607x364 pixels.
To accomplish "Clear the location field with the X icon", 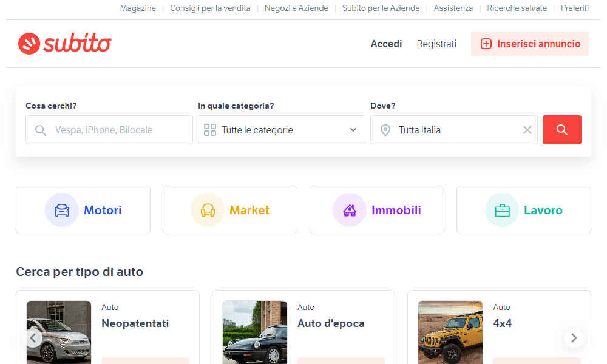I will (x=527, y=129).
